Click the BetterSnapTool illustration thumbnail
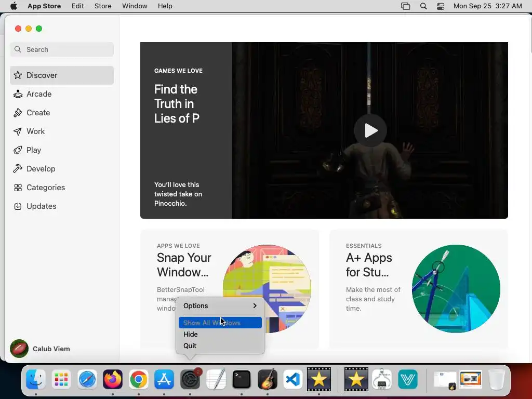532x399 pixels. click(267, 289)
